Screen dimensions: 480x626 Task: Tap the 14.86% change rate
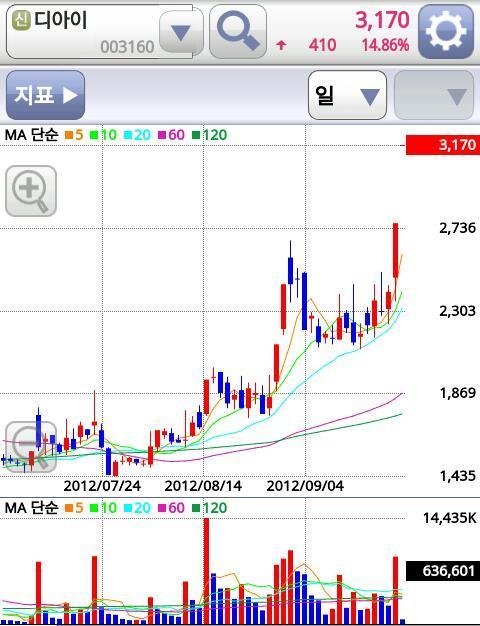click(385, 45)
